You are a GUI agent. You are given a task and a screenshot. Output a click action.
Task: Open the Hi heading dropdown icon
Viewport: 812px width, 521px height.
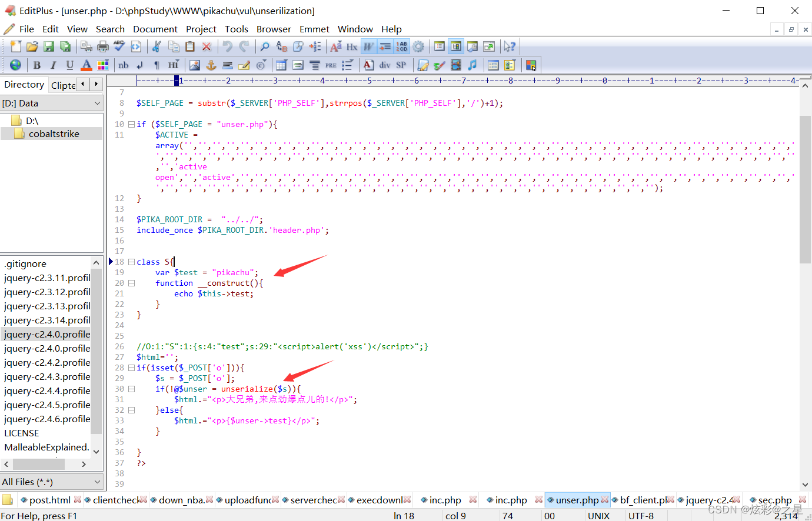(174, 65)
